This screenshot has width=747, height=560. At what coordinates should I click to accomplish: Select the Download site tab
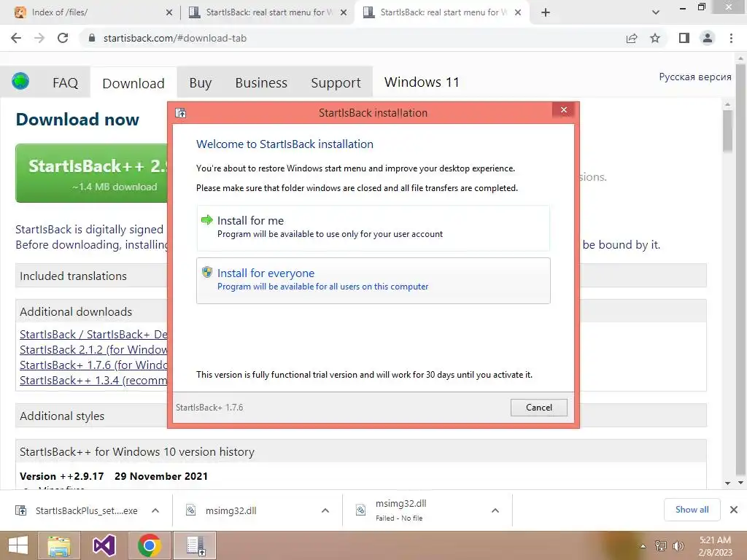pyautogui.click(x=133, y=83)
